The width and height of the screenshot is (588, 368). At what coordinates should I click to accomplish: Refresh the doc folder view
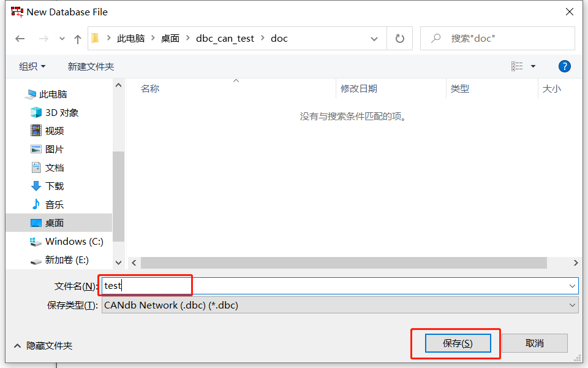click(x=401, y=38)
